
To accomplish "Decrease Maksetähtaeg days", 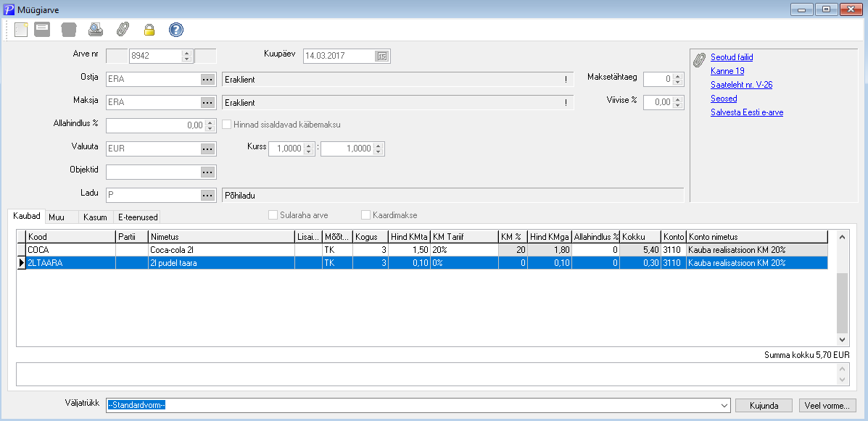I will point(679,83).
